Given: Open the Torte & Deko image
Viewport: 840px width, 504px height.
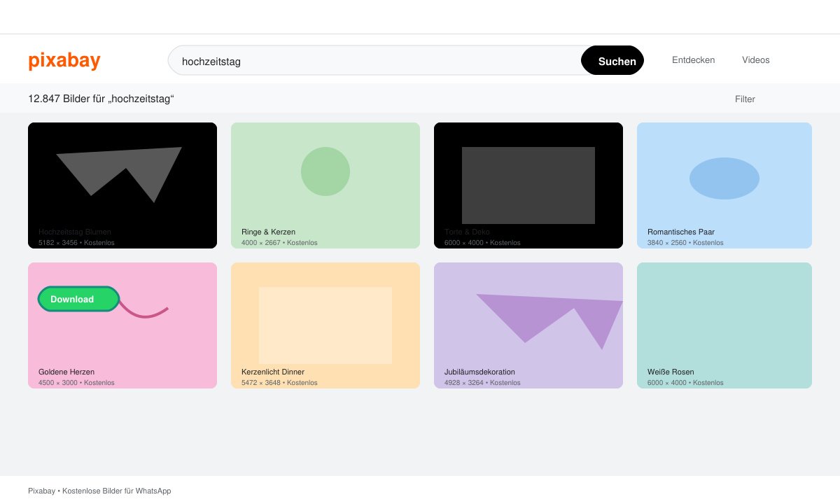Looking at the screenshot, I should [528, 185].
